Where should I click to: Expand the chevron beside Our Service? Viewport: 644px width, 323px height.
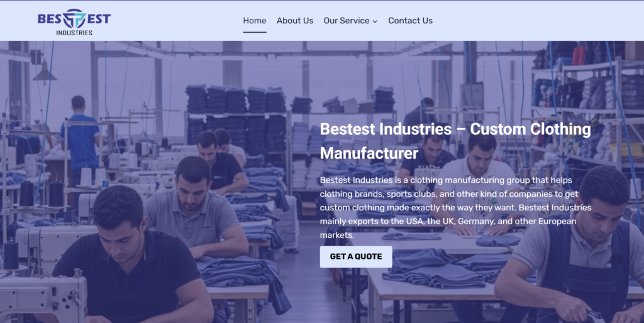[375, 21]
